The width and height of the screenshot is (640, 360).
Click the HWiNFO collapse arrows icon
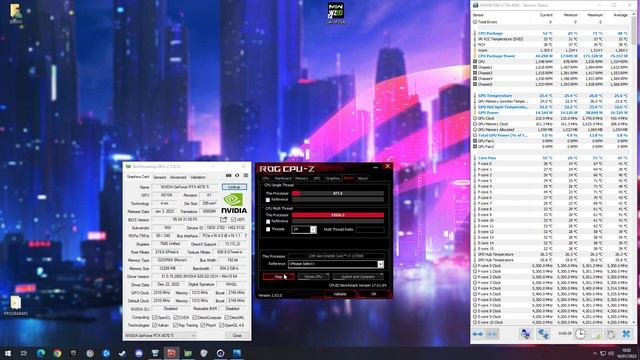(x=492, y=334)
